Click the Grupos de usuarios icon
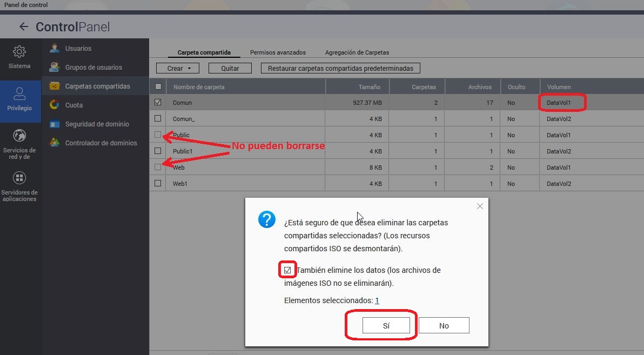This screenshot has width=644, height=355. tap(55, 68)
